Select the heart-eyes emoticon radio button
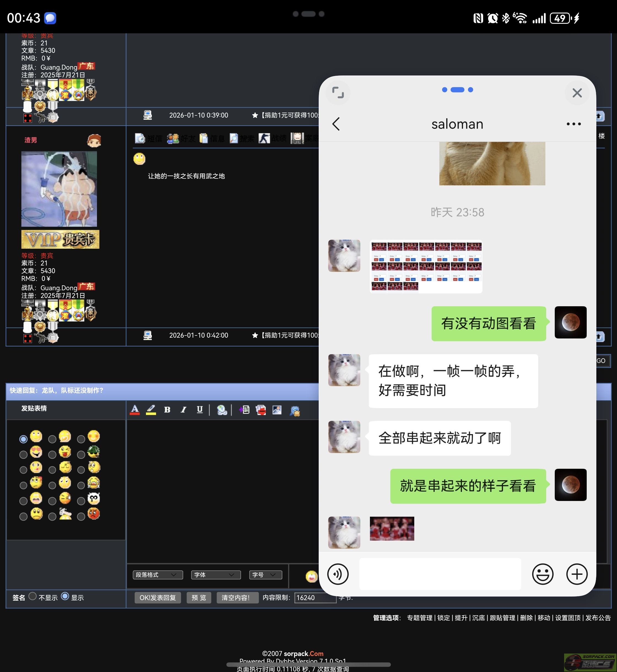Viewport: 617px width, 672px height. (x=23, y=455)
